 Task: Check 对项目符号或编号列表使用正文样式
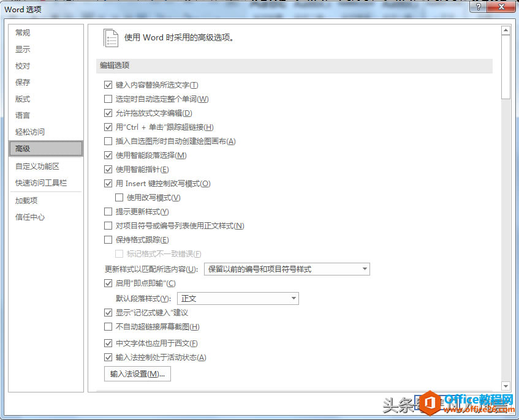coord(108,225)
